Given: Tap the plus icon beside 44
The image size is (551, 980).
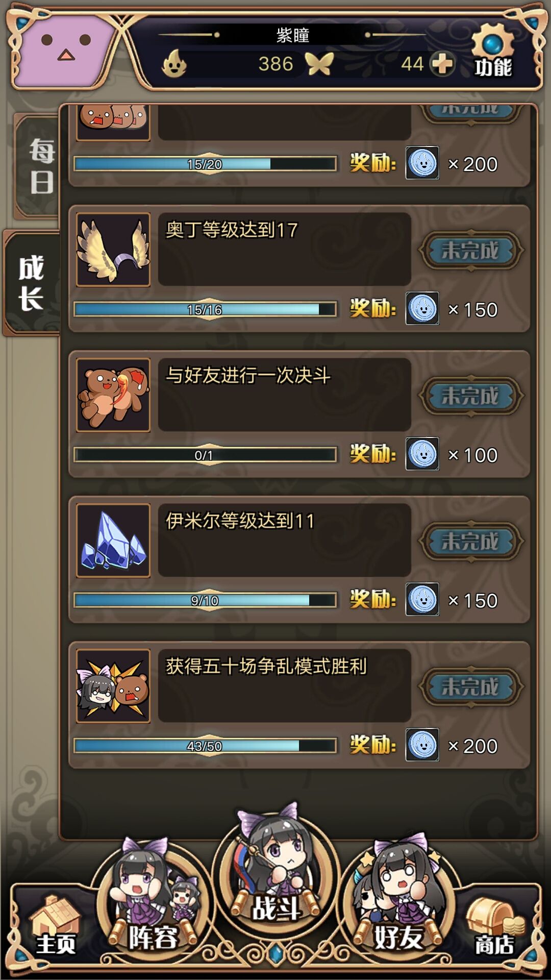Looking at the screenshot, I should pos(442,64).
